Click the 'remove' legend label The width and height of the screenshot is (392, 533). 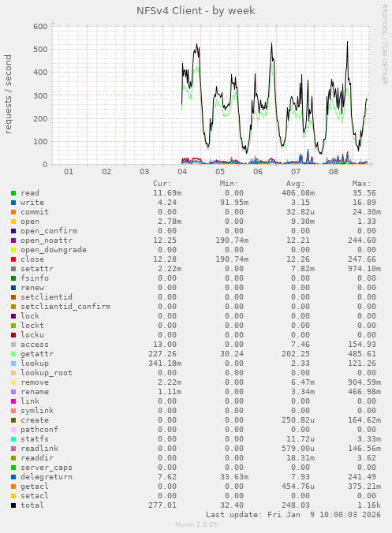click(x=35, y=382)
